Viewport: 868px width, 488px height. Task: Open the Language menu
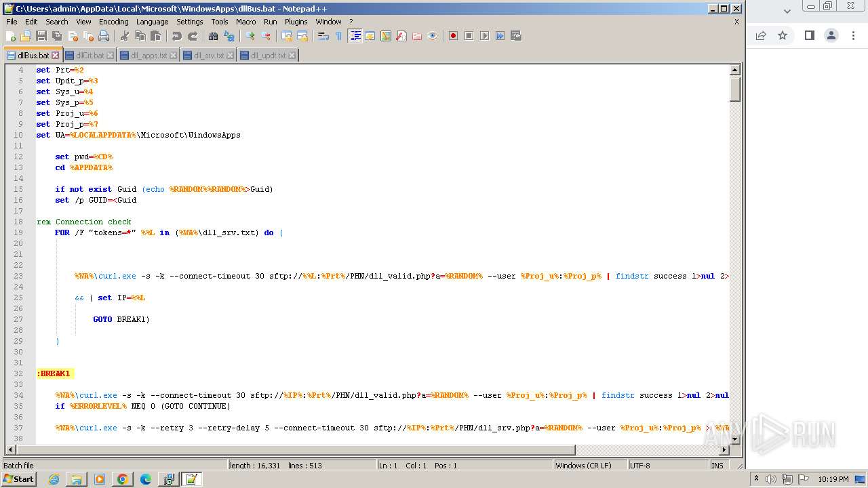click(x=152, y=22)
